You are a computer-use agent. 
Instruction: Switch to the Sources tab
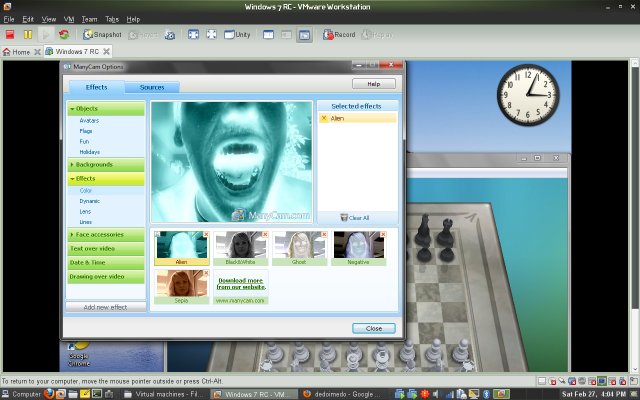153,88
